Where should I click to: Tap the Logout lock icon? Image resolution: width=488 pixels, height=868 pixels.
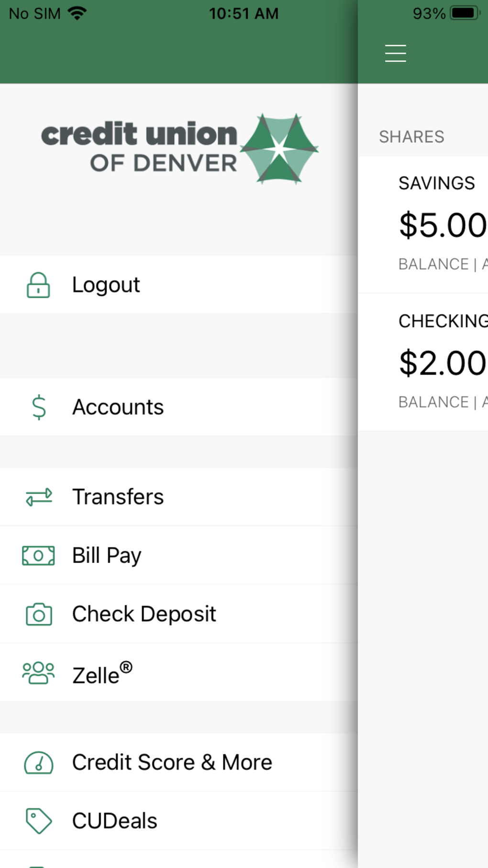pyautogui.click(x=38, y=285)
